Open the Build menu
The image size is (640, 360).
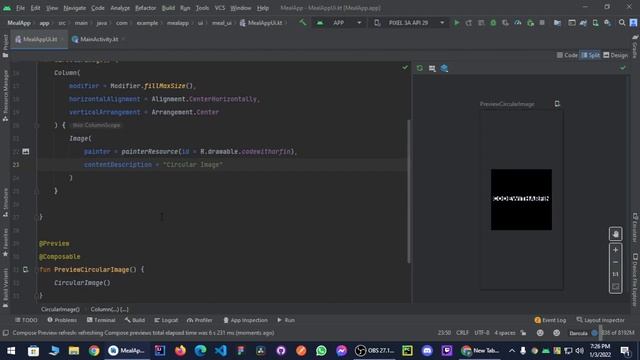pos(168,8)
